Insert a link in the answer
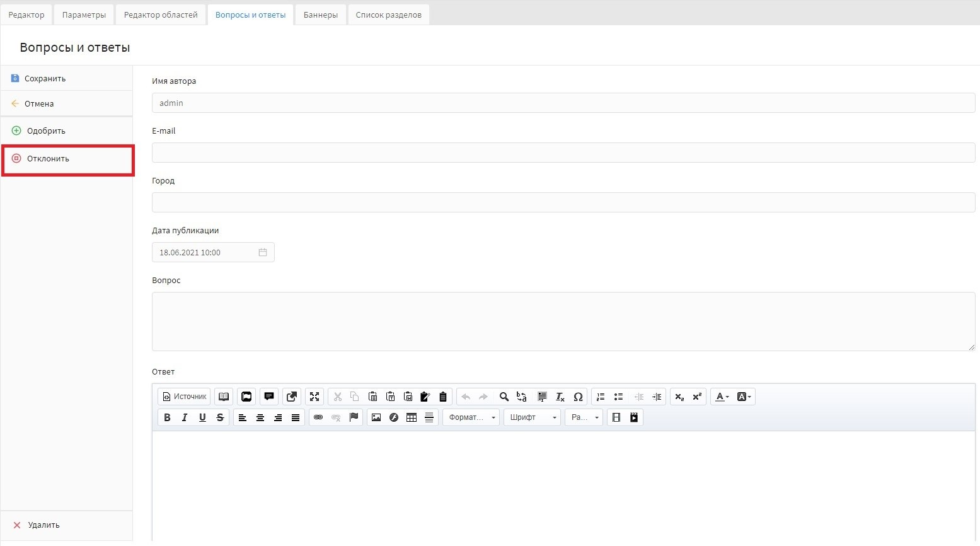 click(x=318, y=417)
